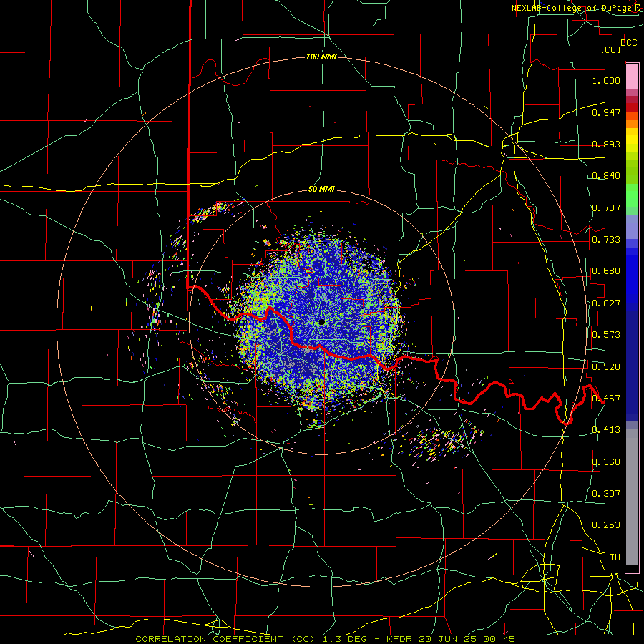Click the 20 JUN 25 00:45 timestamp

467,639
